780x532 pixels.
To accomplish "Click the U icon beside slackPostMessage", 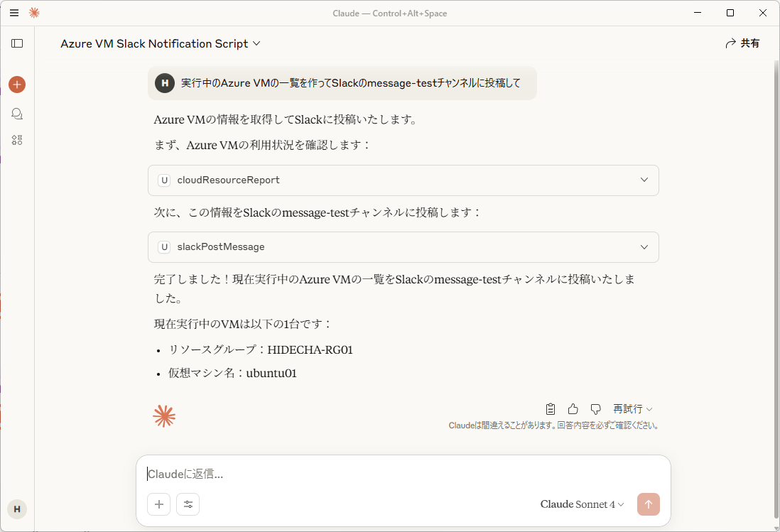I will tap(164, 247).
